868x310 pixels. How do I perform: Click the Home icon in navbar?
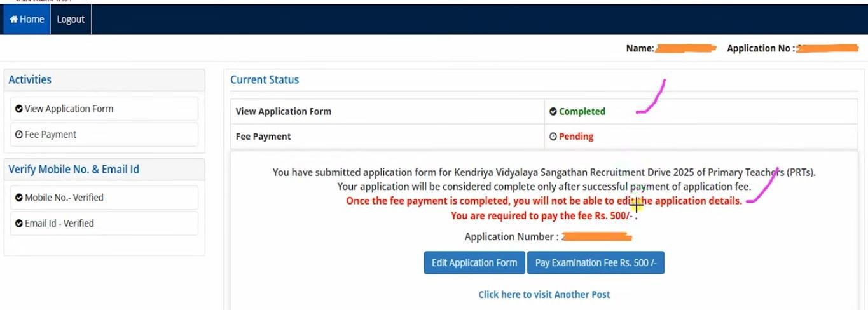click(13, 20)
